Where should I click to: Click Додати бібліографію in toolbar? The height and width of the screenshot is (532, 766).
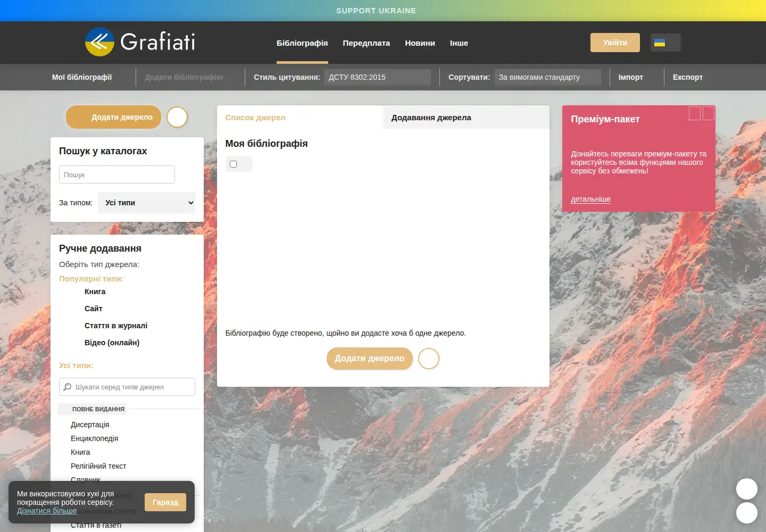click(184, 77)
